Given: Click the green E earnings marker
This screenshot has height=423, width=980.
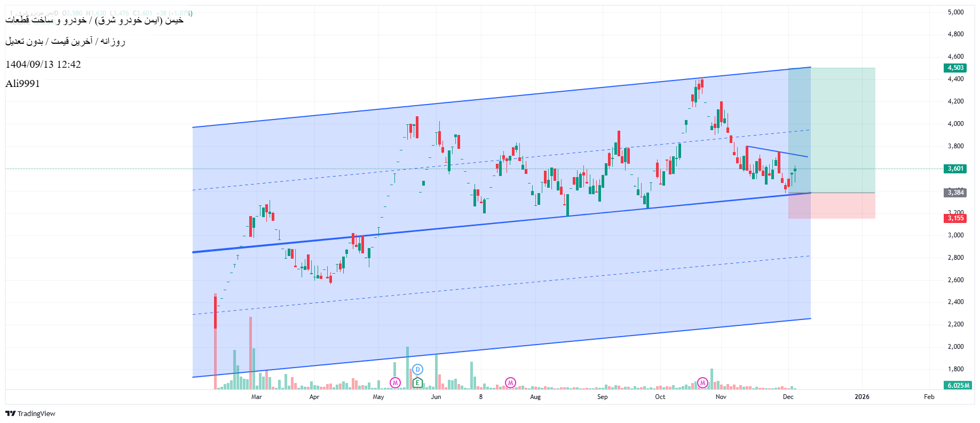Looking at the screenshot, I should pos(417,382).
